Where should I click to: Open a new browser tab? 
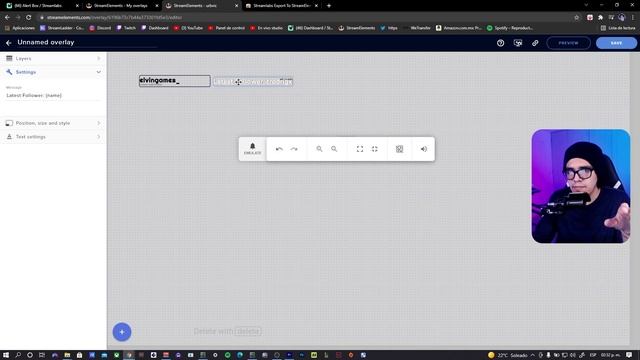329,6
